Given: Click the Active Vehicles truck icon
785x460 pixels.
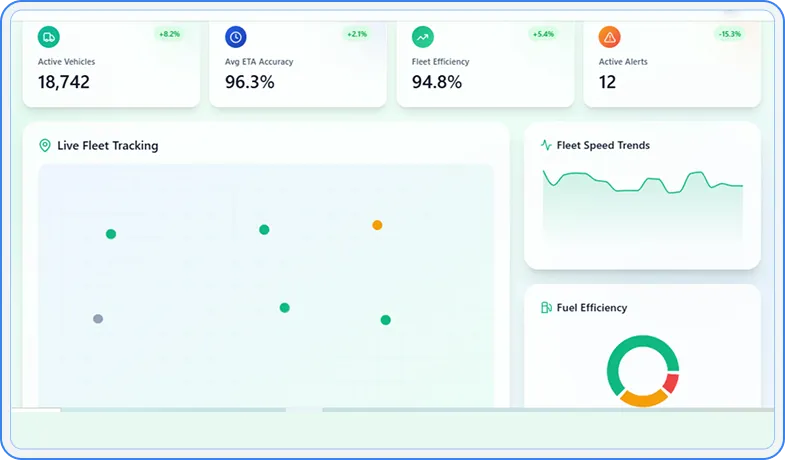Looking at the screenshot, I should coord(48,37).
